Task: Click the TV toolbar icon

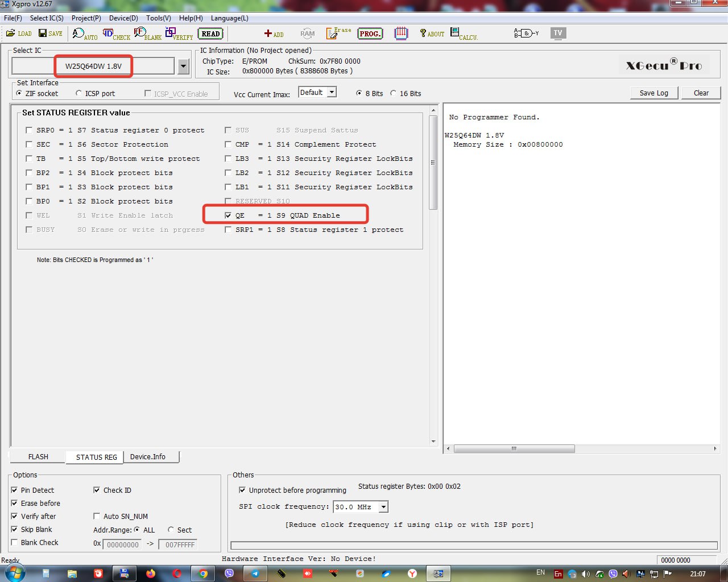Action: (x=558, y=33)
